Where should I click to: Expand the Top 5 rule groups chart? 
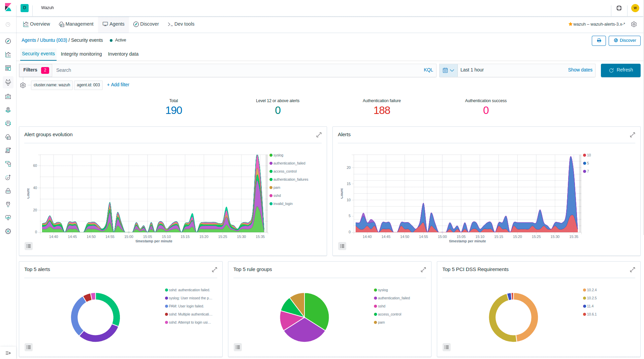pos(423,270)
